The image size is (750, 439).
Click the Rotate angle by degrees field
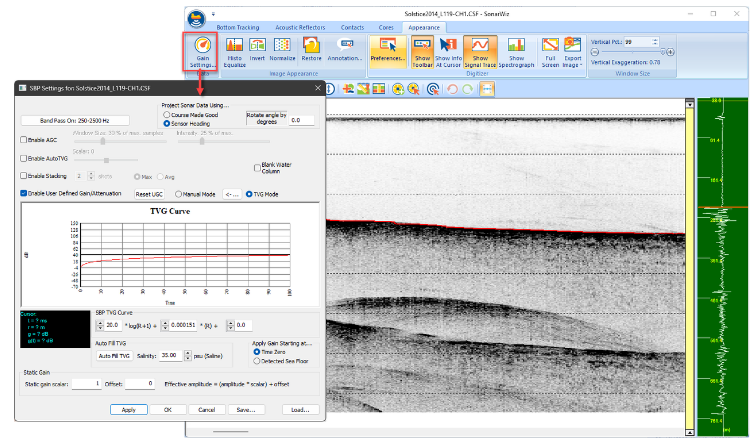click(302, 121)
